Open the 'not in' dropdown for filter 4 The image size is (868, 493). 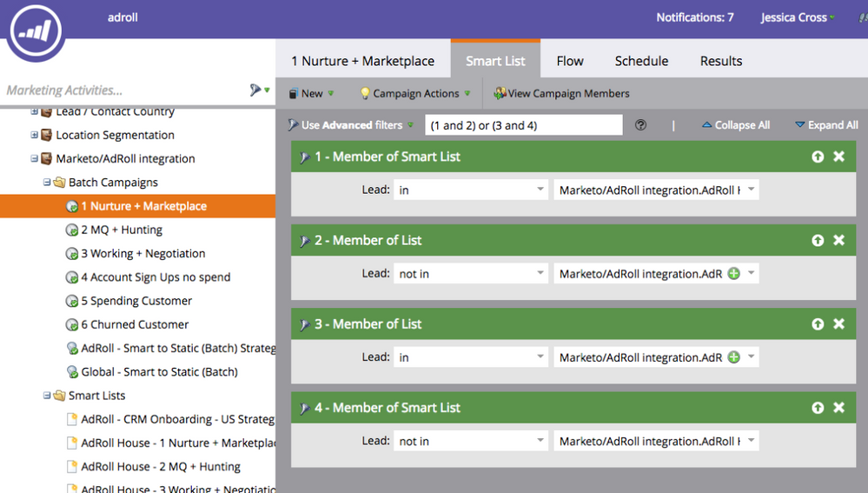pos(470,441)
